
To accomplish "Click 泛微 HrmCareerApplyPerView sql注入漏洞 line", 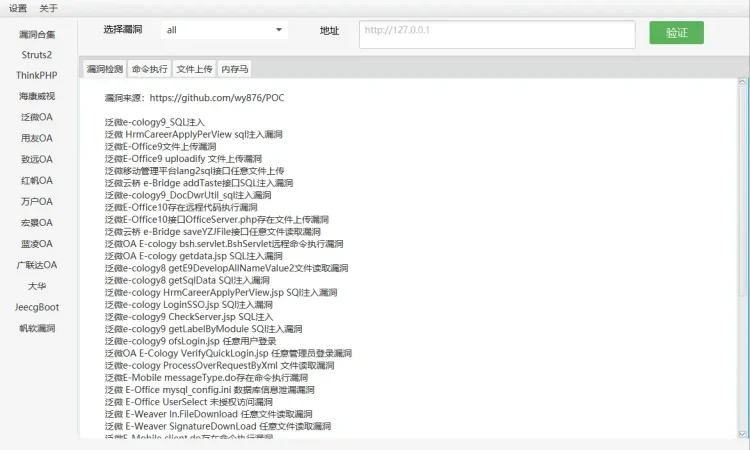I will pyautogui.click(x=193, y=134).
